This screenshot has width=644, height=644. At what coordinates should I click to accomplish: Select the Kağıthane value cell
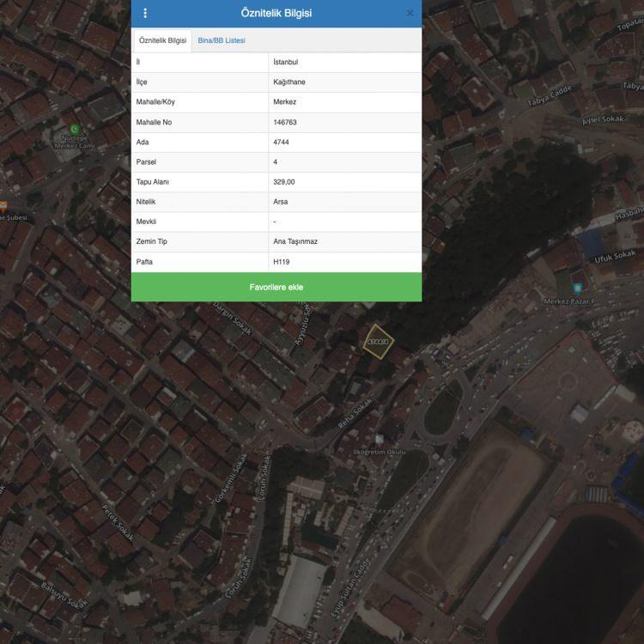[344, 82]
